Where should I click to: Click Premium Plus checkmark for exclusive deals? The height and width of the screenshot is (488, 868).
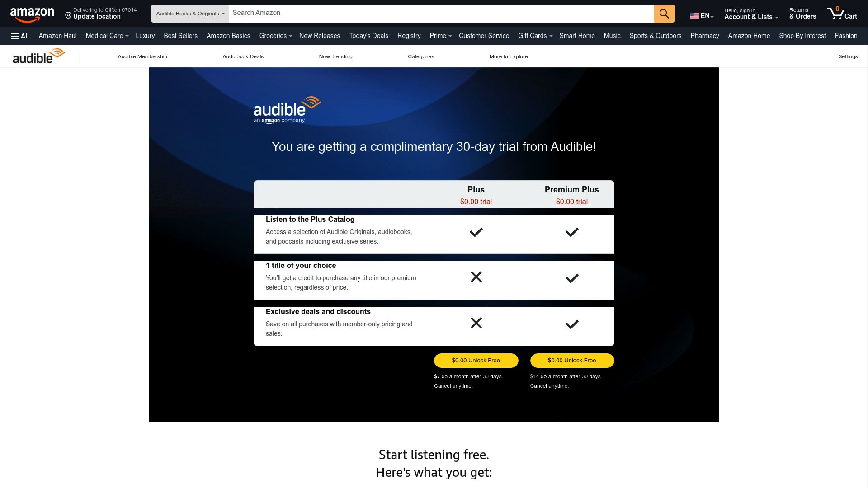pos(572,324)
